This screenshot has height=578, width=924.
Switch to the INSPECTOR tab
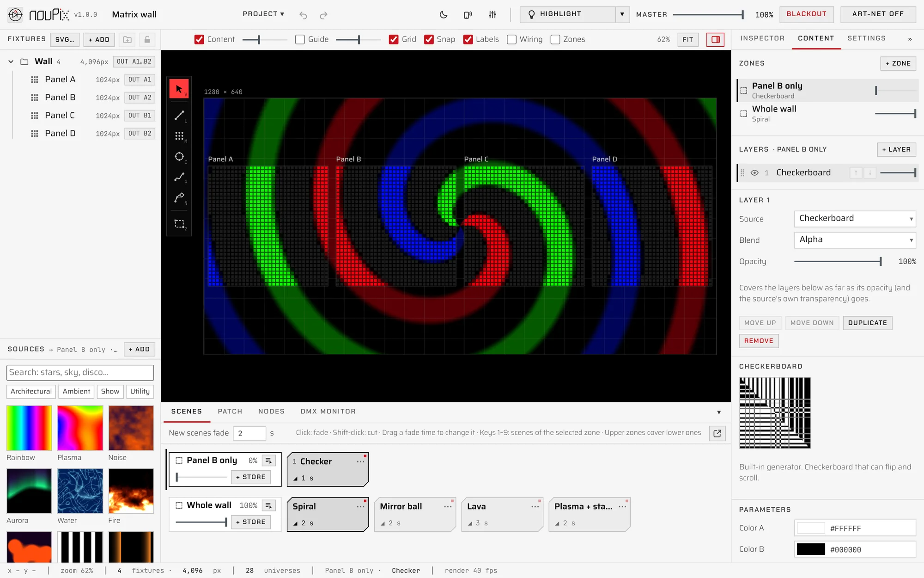pyautogui.click(x=762, y=38)
